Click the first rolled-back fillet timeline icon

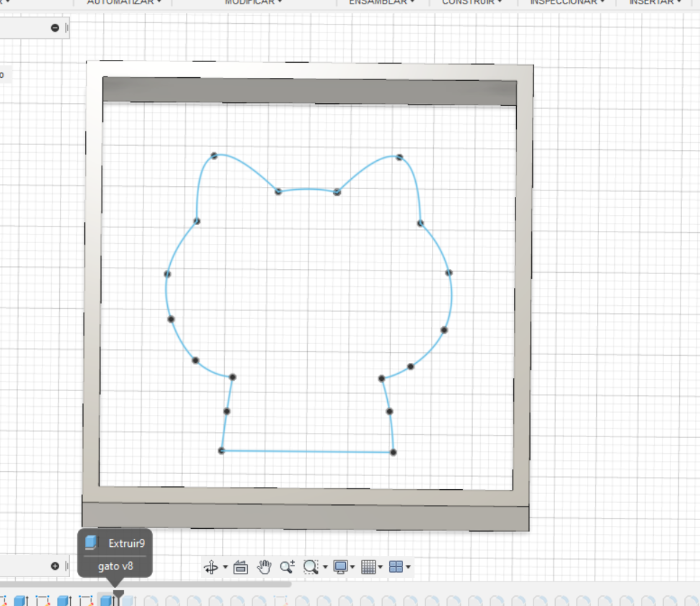click(151, 600)
